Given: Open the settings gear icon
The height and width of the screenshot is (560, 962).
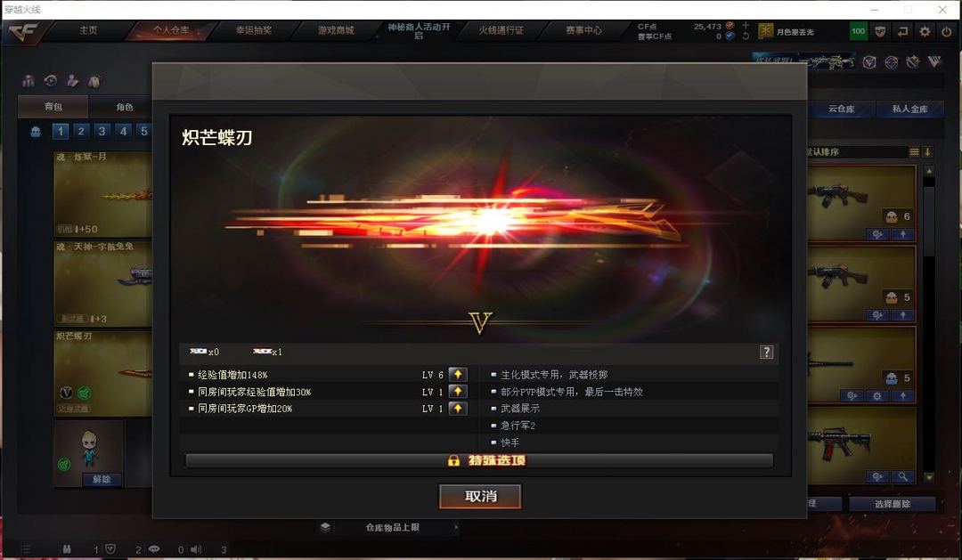Looking at the screenshot, I should click(x=925, y=31).
